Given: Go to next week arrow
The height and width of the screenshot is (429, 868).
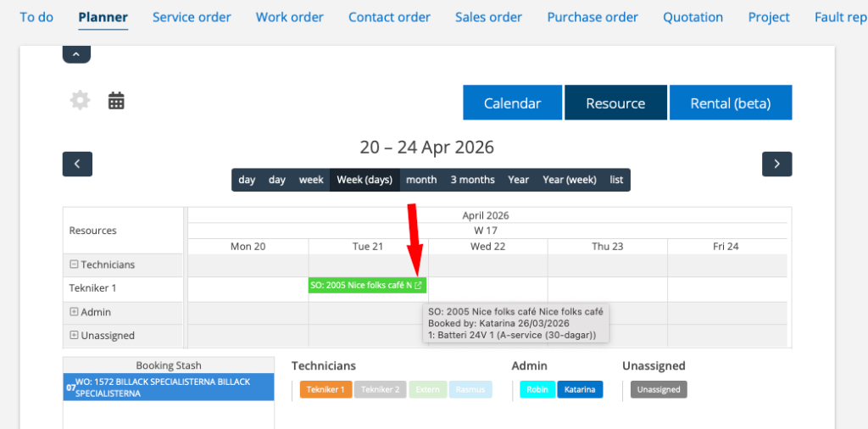Looking at the screenshot, I should point(776,164).
